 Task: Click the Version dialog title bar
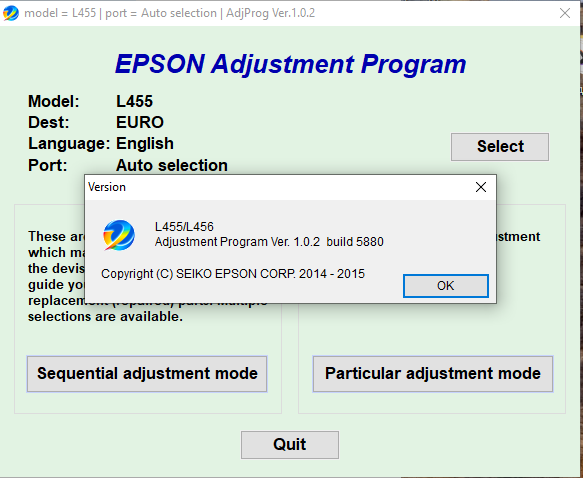click(279, 187)
